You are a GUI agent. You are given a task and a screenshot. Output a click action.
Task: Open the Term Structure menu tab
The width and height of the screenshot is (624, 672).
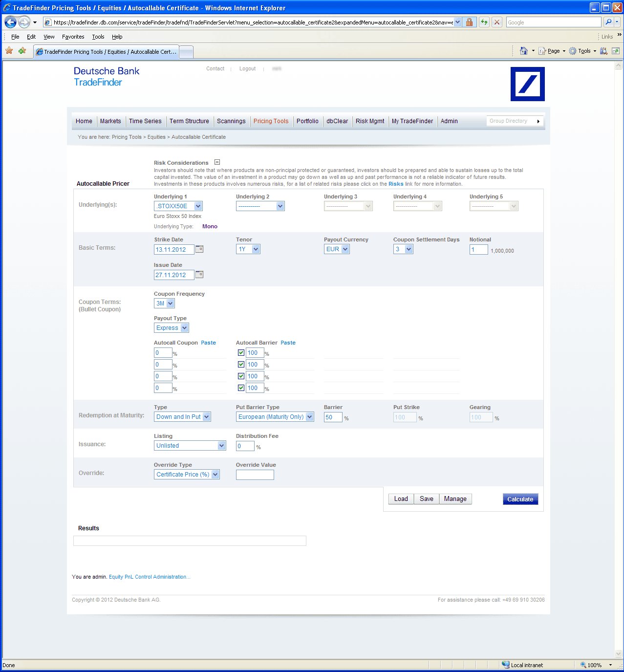pyautogui.click(x=189, y=121)
